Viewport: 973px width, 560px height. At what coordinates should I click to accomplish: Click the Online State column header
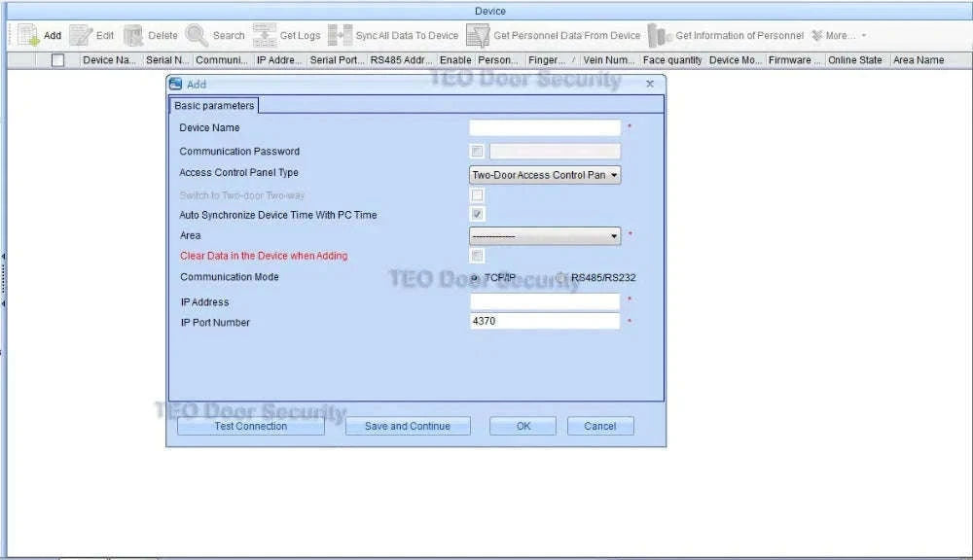pos(855,60)
